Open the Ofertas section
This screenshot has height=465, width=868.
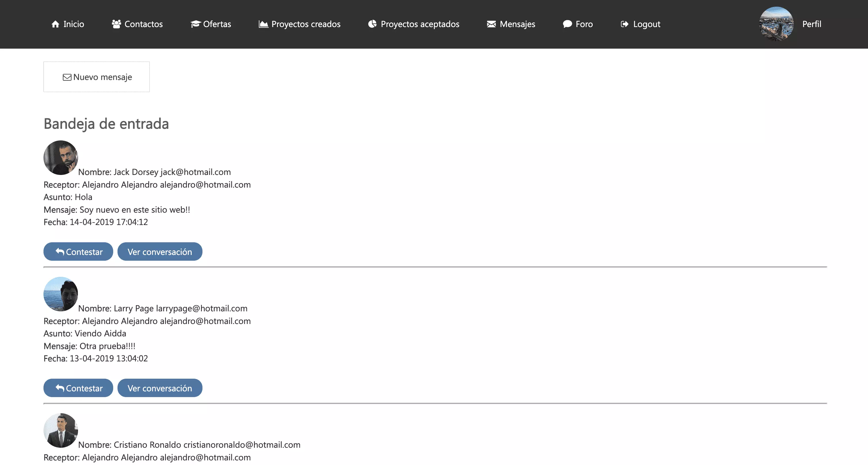pyautogui.click(x=211, y=24)
